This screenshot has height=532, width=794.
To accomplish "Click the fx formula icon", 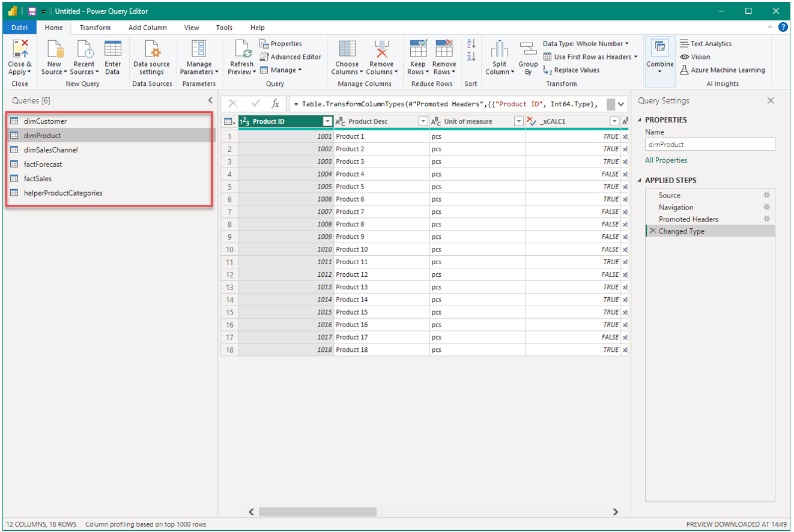I will pyautogui.click(x=275, y=103).
